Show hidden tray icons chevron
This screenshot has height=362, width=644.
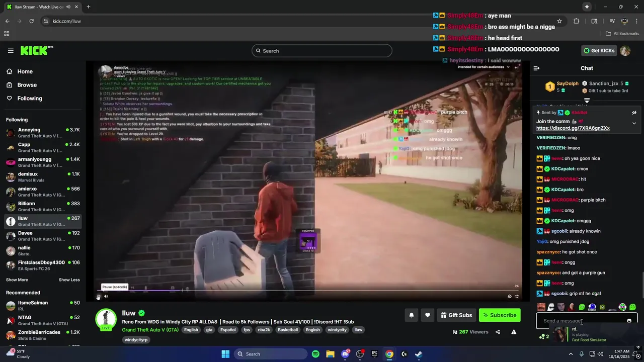(571, 354)
